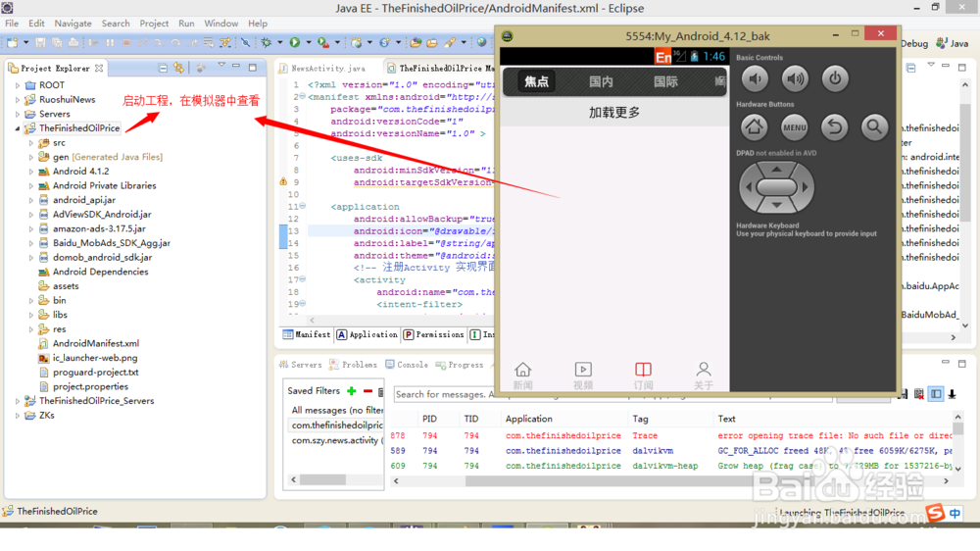Image resolution: width=980 pixels, height=551 pixels.
Task: Tap 加载更多 load more button
Action: click(x=614, y=113)
